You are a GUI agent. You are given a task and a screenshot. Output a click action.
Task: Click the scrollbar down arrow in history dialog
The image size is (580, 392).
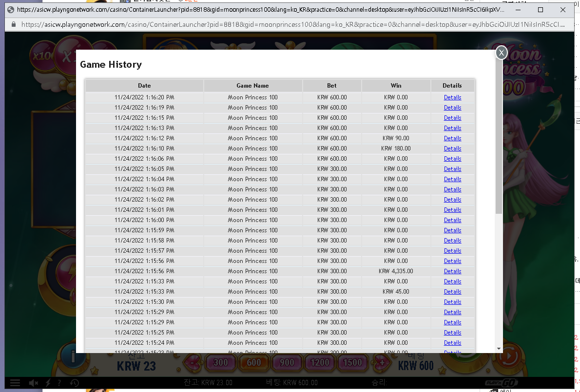click(x=499, y=348)
